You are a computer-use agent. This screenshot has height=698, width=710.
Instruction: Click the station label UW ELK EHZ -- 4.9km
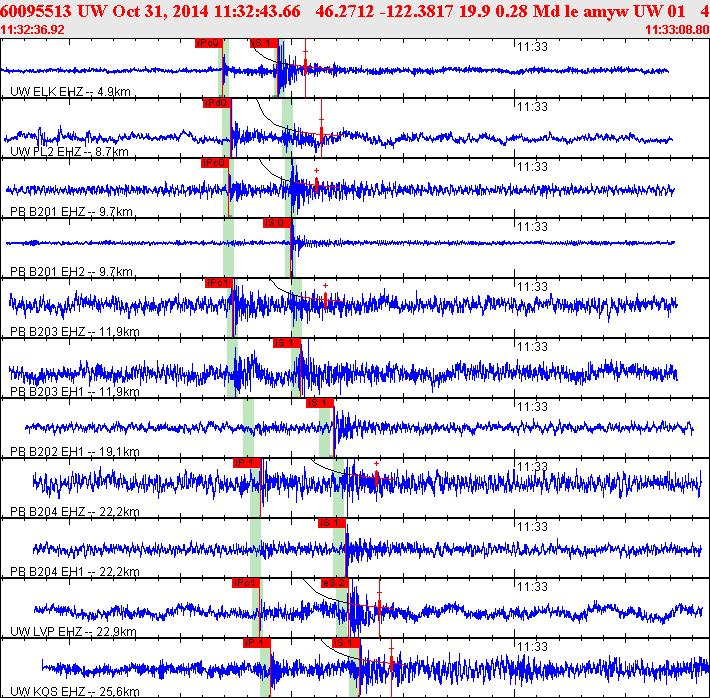[x=70, y=92]
